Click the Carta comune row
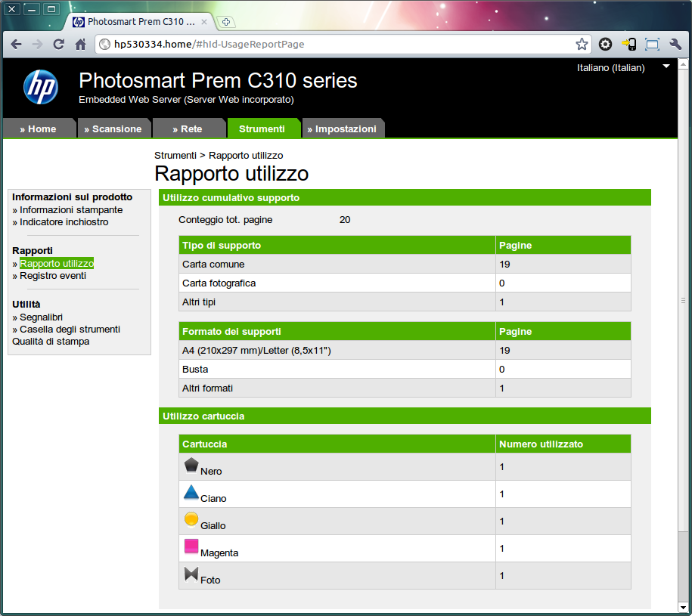The image size is (692, 616). (x=405, y=264)
